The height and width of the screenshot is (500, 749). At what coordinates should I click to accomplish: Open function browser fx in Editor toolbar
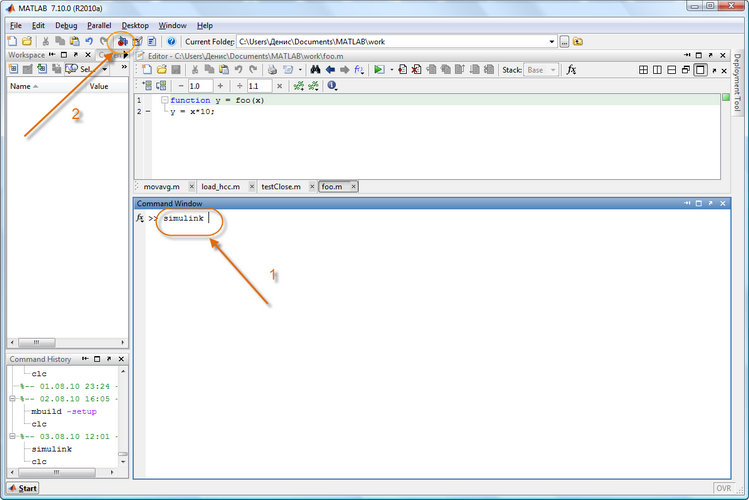571,70
